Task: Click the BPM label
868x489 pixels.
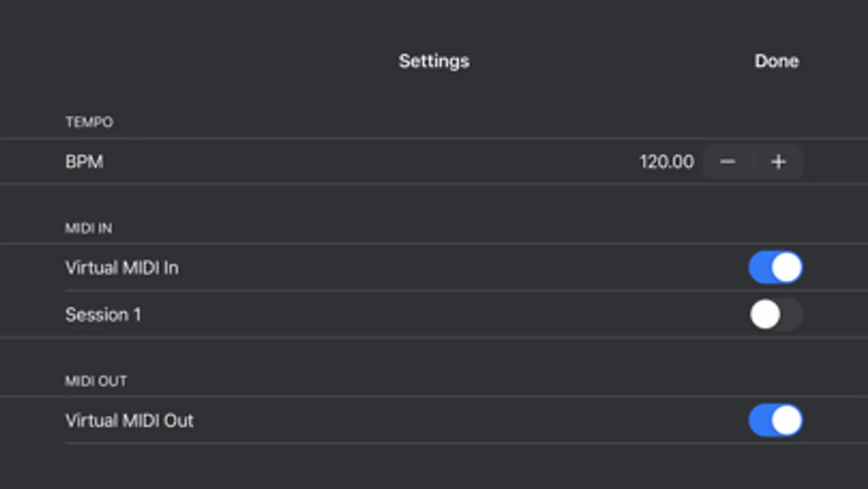Action: pyautogui.click(x=84, y=162)
